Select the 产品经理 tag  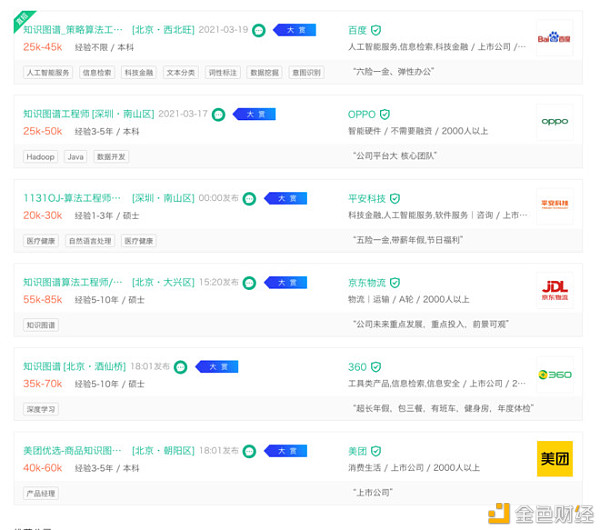click(x=42, y=493)
